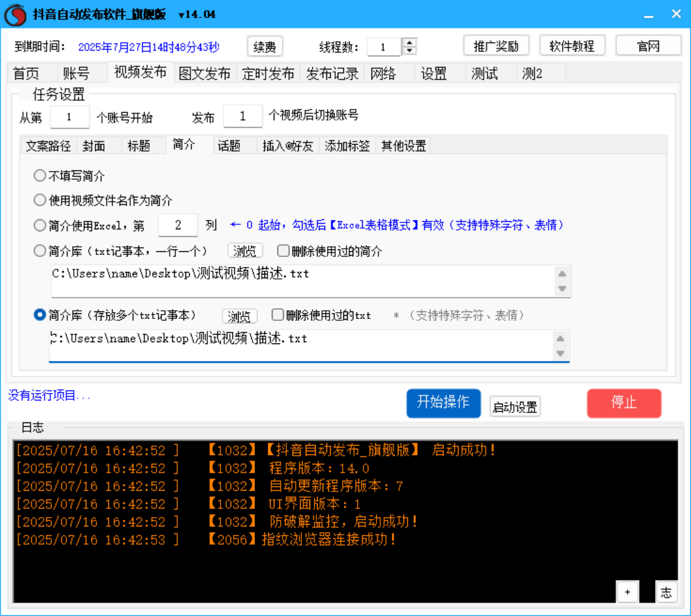Click the 志 button in log panel
Image resolution: width=691 pixels, height=616 pixels.
(666, 592)
